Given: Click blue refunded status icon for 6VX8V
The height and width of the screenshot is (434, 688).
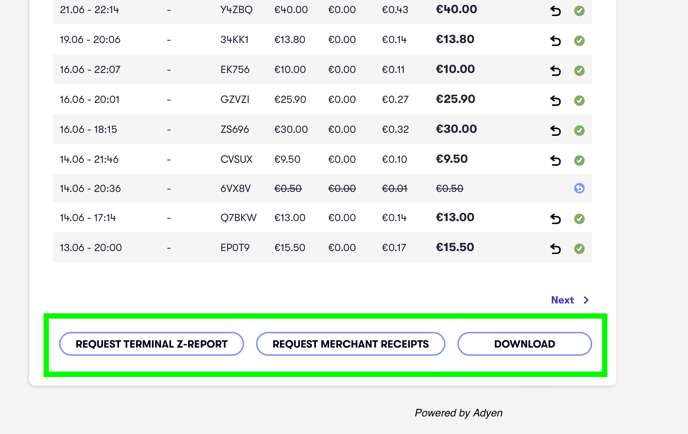Looking at the screenshot, I should 579,188.
